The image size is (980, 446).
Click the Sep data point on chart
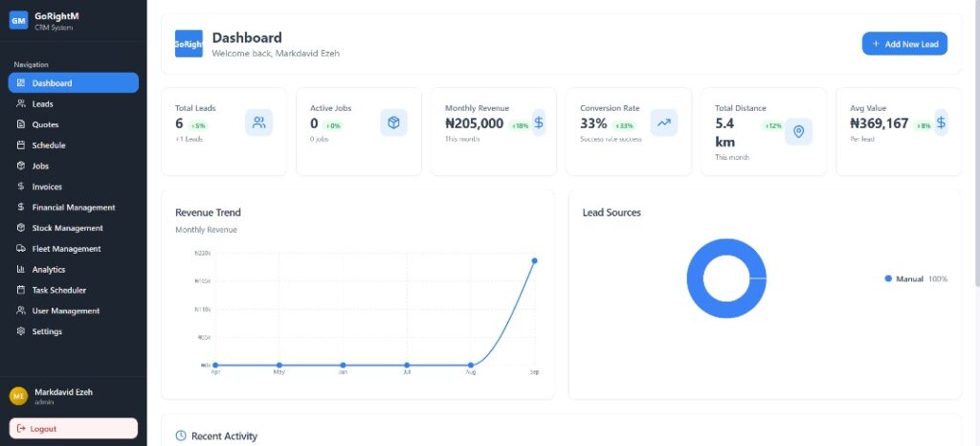click(x=534, y=260)
